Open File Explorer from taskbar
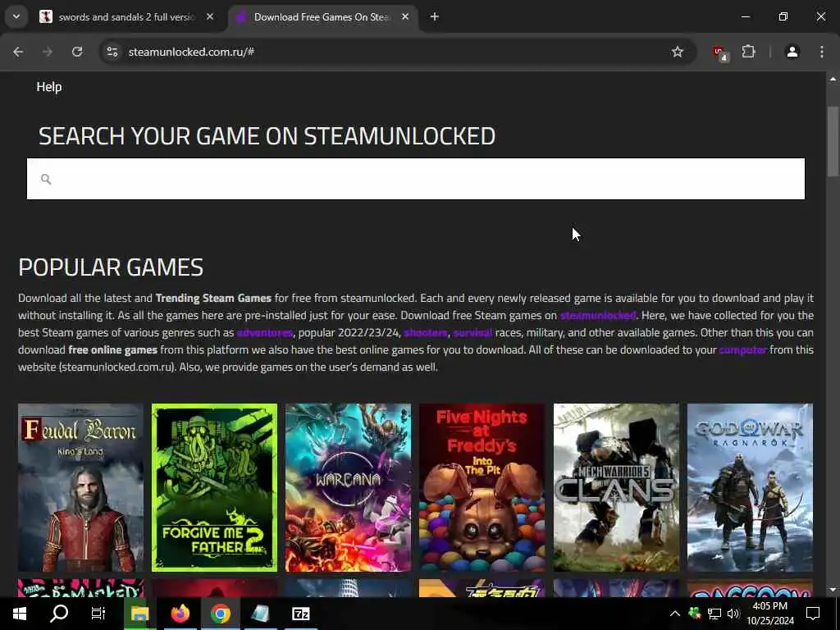 pyautogui.click(x=139, y=614)
